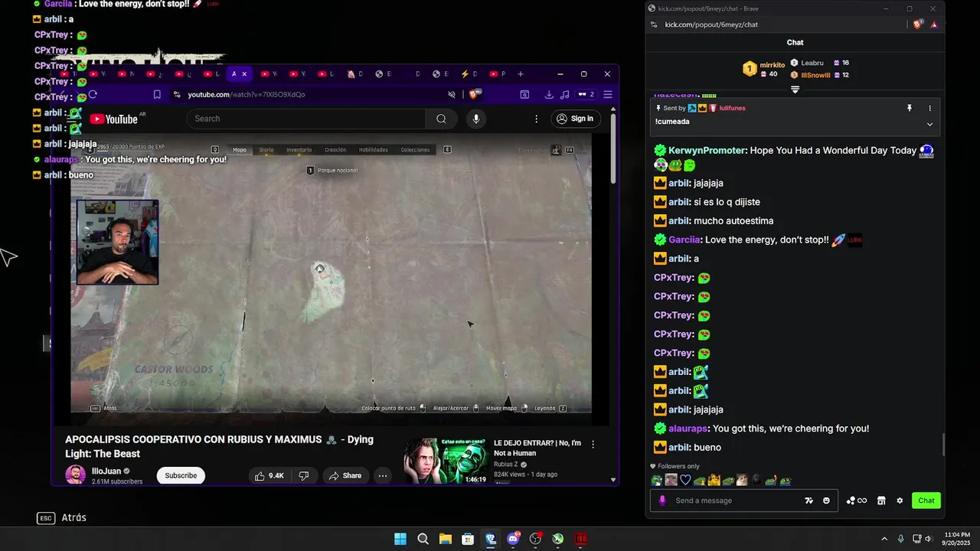
Task: Click the Dying Light video title text
Action: coord(219,446)
